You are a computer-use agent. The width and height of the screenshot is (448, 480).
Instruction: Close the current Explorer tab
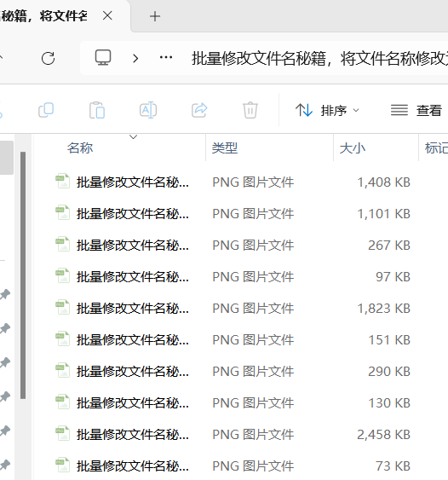(107, 15)
